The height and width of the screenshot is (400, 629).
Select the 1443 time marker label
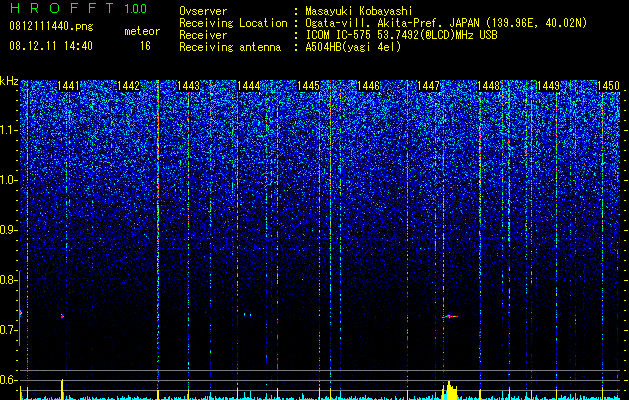[x=189, y=86]
